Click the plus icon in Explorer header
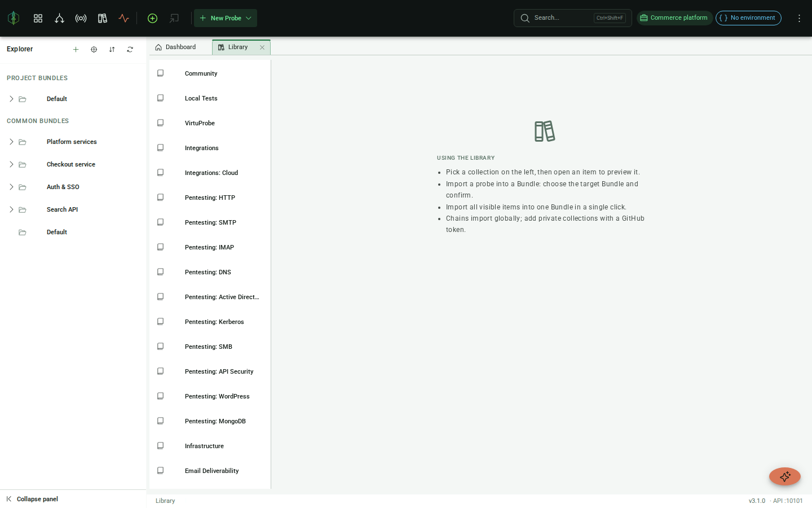 pyautogui.click(x=76, y=49)
